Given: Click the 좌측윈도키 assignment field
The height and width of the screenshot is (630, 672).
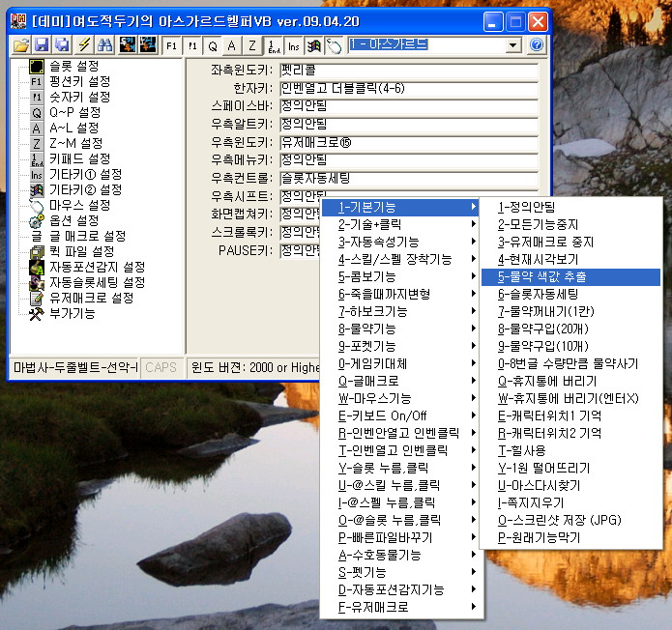Looking at the screenshot, I should tap(407, 71).
